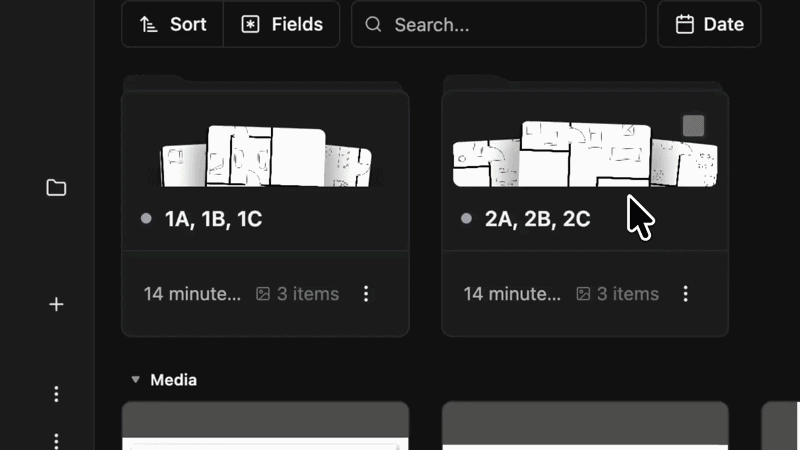Click the plus icon in sidebar
The height and width of the screenshot is (450, 800).
coord(56,304)
